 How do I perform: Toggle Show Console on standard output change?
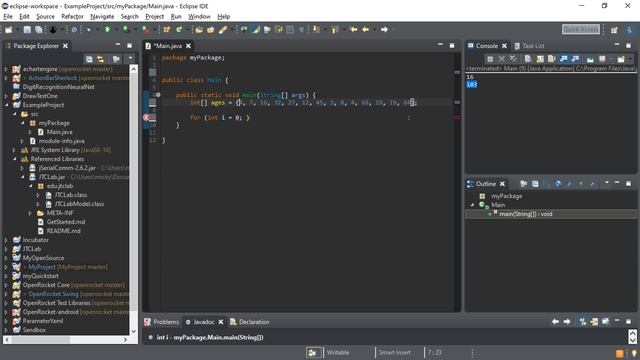coord(564,59)
